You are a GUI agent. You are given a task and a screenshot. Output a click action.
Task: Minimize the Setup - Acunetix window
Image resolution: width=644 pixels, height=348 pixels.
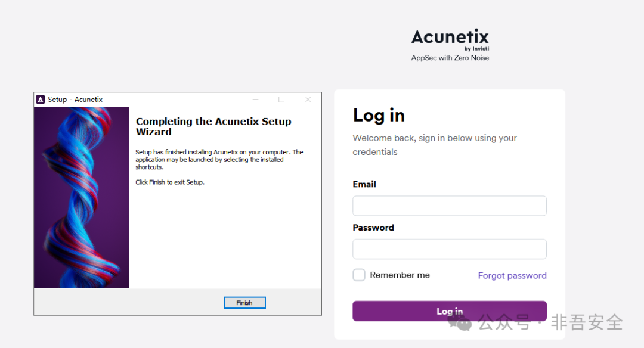coord(255,99)
